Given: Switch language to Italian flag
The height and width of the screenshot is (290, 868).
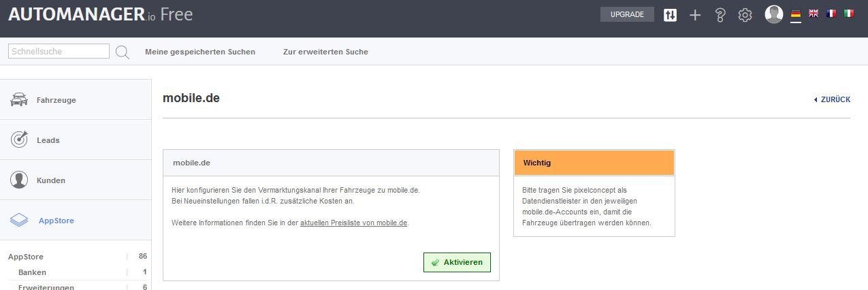Looking at the screenshot, I should pyautogui.click(x=848, y=14).
